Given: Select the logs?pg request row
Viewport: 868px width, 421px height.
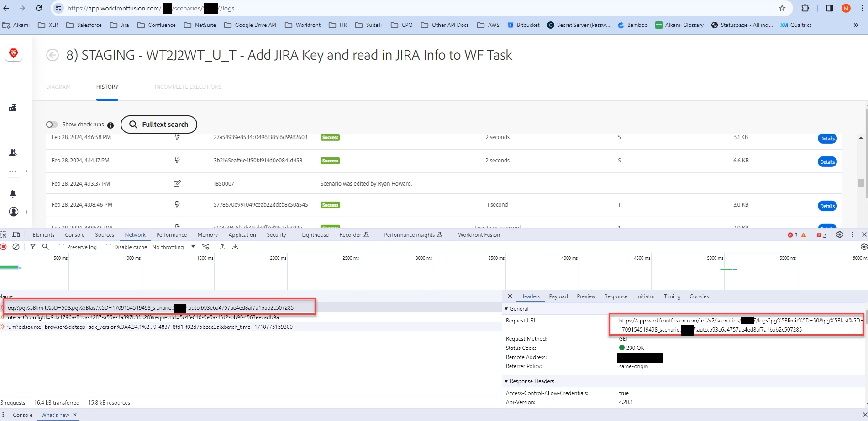Looking at the screenshot, I should click(x=250, y=308).
